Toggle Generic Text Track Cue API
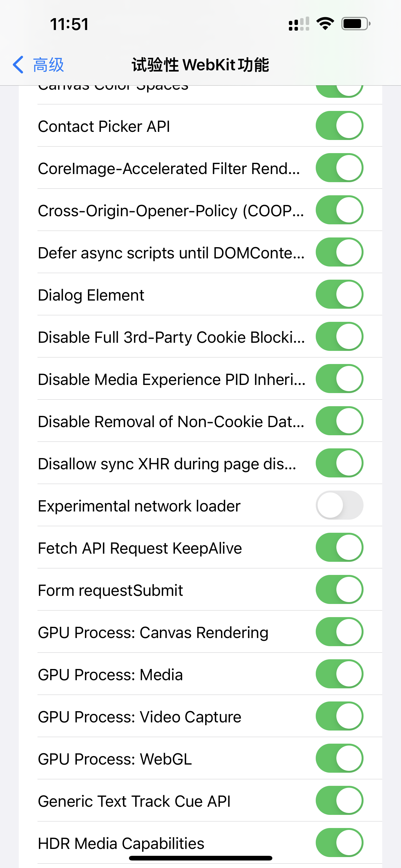Image resolution: width=401 pixels, height=868 pixels. coord(339,800)
